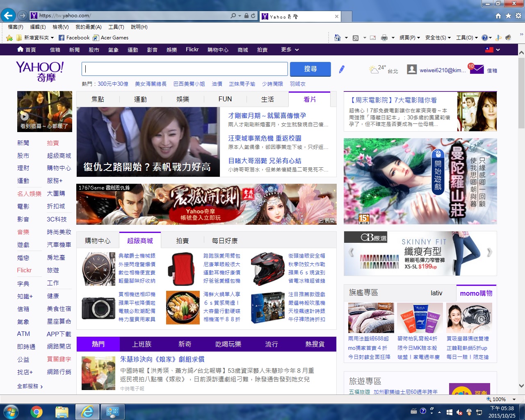Image resolution: width=525 pixels, height=420 pixels.
Task: Expand the zoom level 100% dropdown arrow
Action: coord(514,399)
